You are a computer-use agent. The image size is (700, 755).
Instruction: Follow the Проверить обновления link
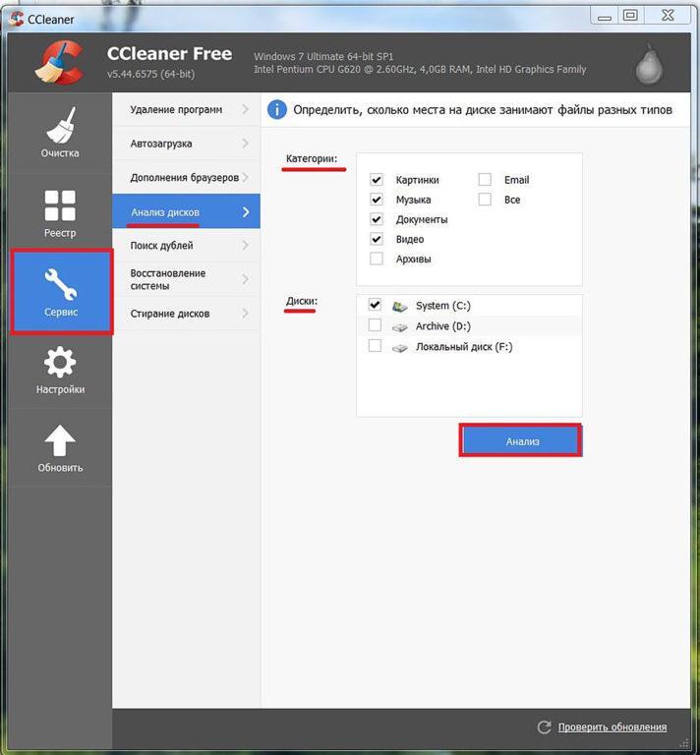pos(612,727)
